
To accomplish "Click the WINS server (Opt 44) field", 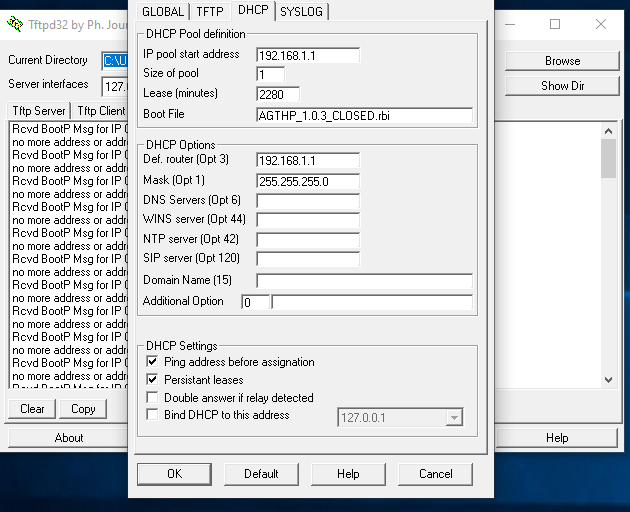I will point(308,220).
